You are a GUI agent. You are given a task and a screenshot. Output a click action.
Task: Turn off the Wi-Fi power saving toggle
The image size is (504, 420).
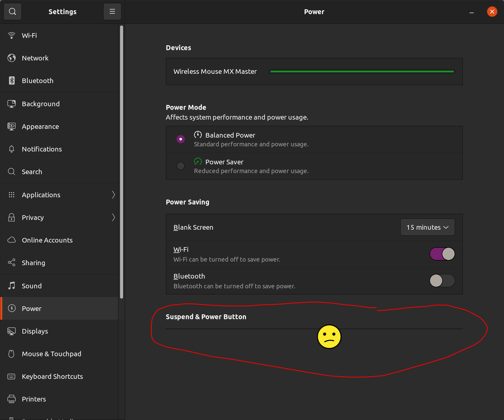point(442,254)
